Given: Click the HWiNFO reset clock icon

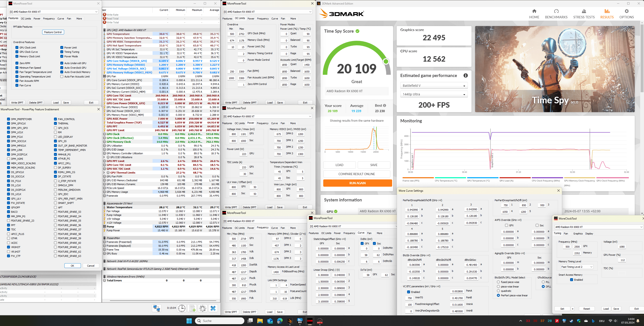Looking at the screenshot, I should pos(182,308).
